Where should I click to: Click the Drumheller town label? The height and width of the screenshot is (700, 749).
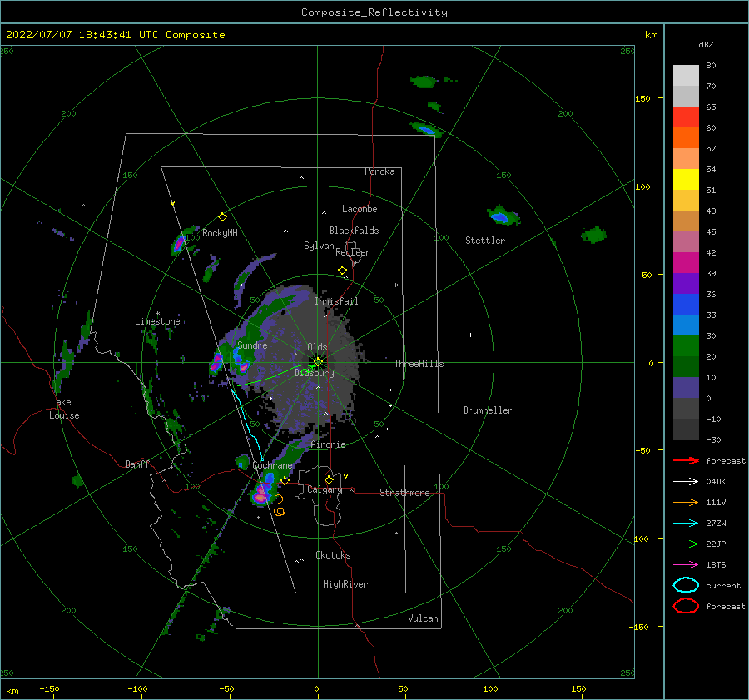[488, 410]
